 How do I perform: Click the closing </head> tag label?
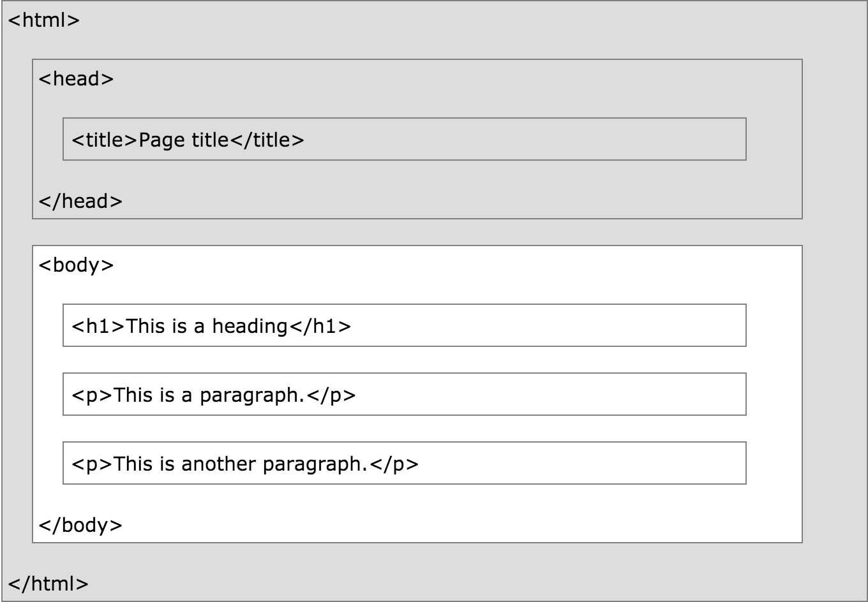(x=80, y=202)
